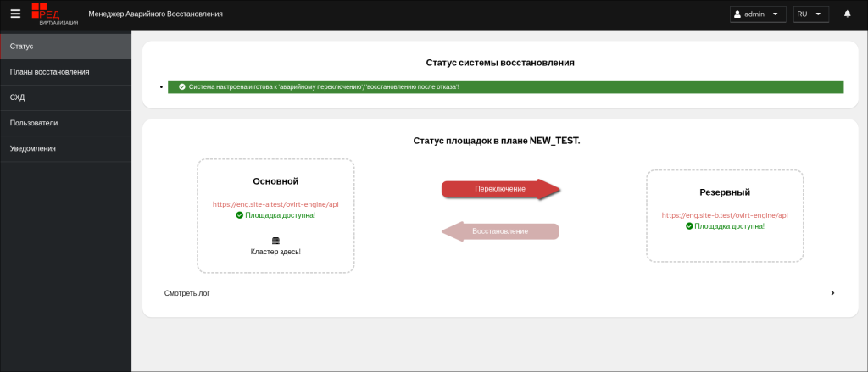Click the Основной site heading

click(275, 181)
